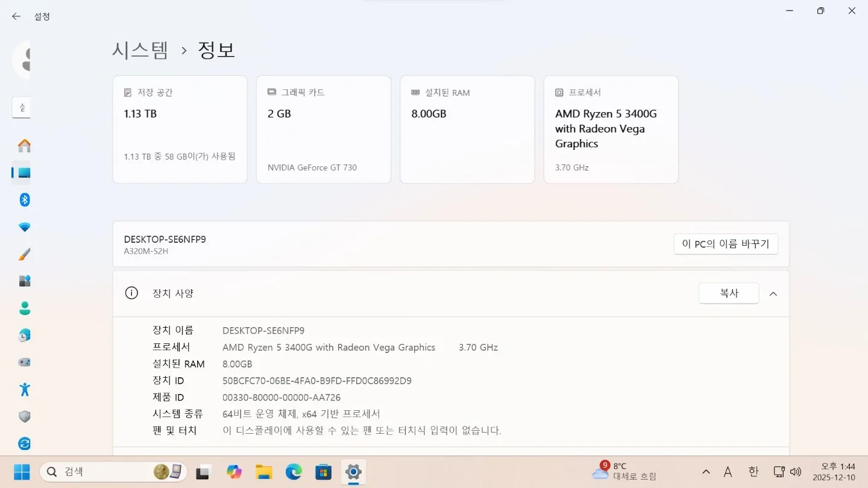Click the 복사 button for device specs
Screen dimensions: 868x488
tap(729, 293)
